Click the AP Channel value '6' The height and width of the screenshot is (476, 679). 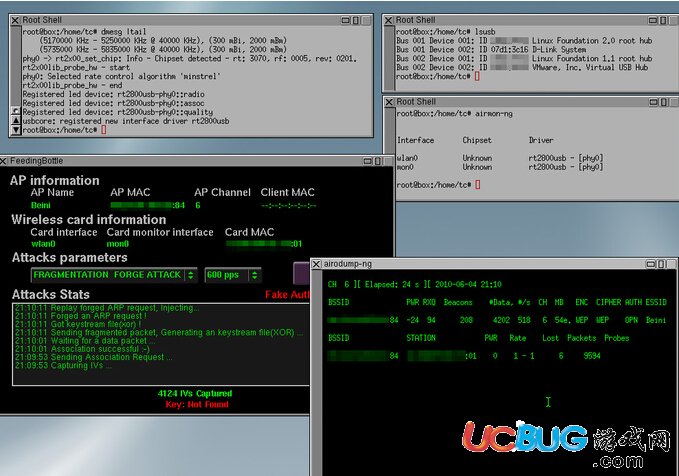(198, 205)
